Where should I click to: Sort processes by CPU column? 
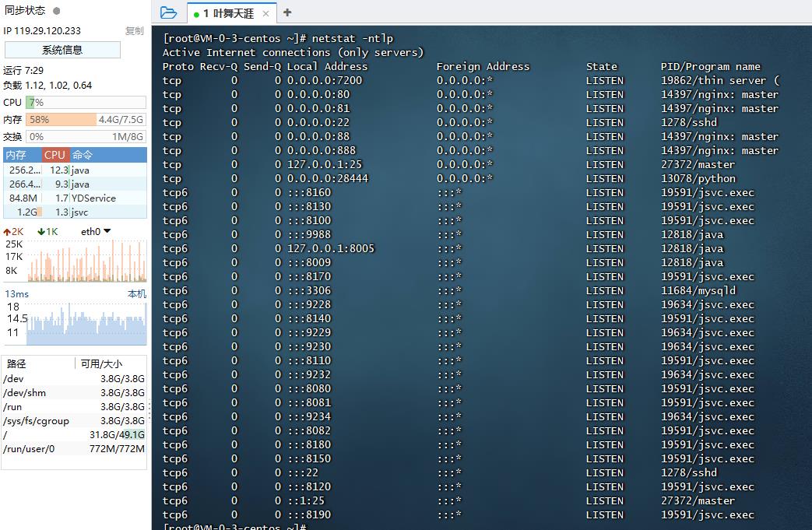click(x=54, y=155)
